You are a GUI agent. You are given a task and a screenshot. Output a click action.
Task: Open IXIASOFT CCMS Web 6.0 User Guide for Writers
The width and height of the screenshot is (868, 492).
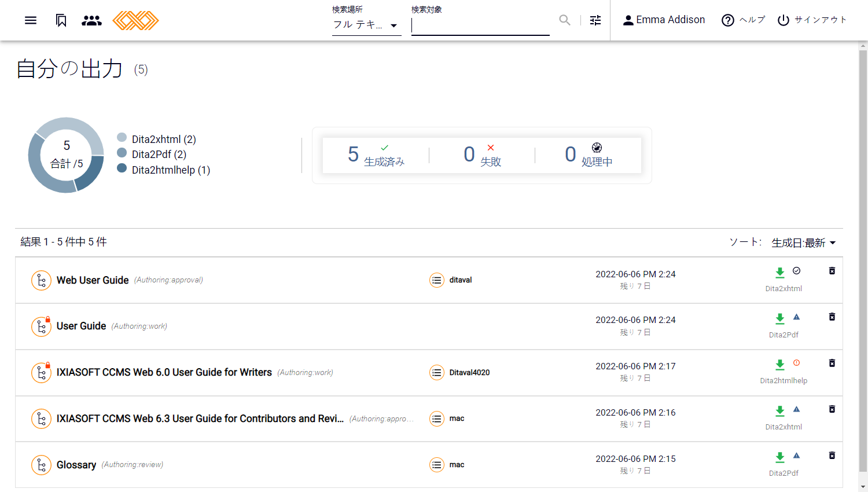pyautogui.click(x=164, y=372)
